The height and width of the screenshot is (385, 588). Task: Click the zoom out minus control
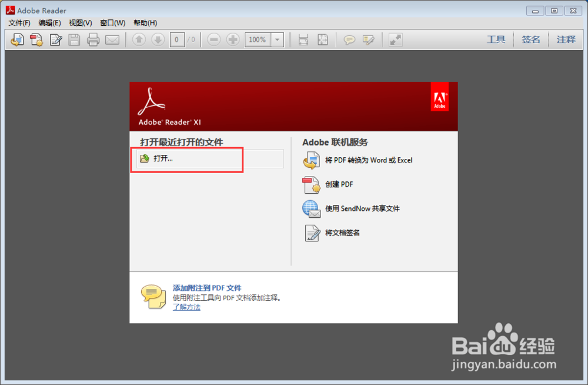click(213, 39)
